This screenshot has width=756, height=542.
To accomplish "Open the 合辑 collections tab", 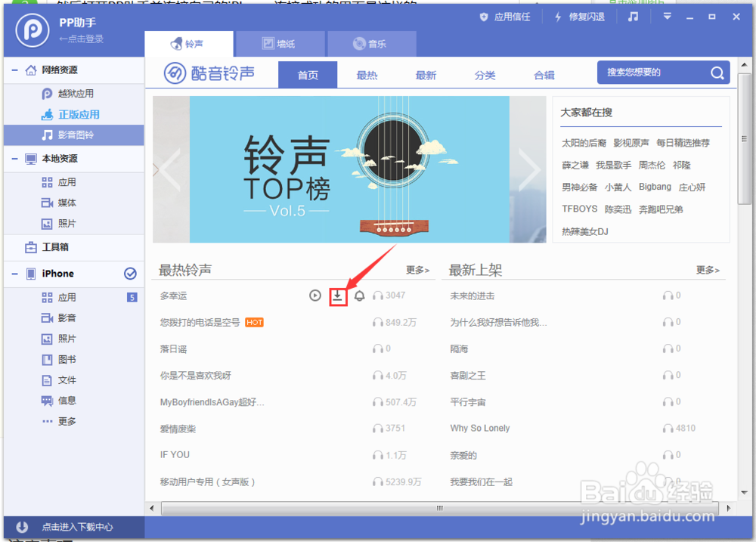I will (544, 75).
